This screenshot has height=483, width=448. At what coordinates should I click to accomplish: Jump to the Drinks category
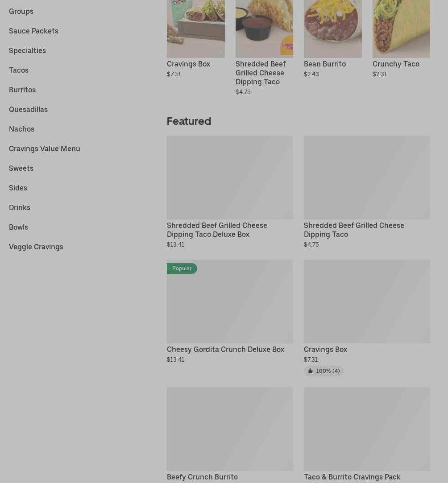click(x=20, y=208)
